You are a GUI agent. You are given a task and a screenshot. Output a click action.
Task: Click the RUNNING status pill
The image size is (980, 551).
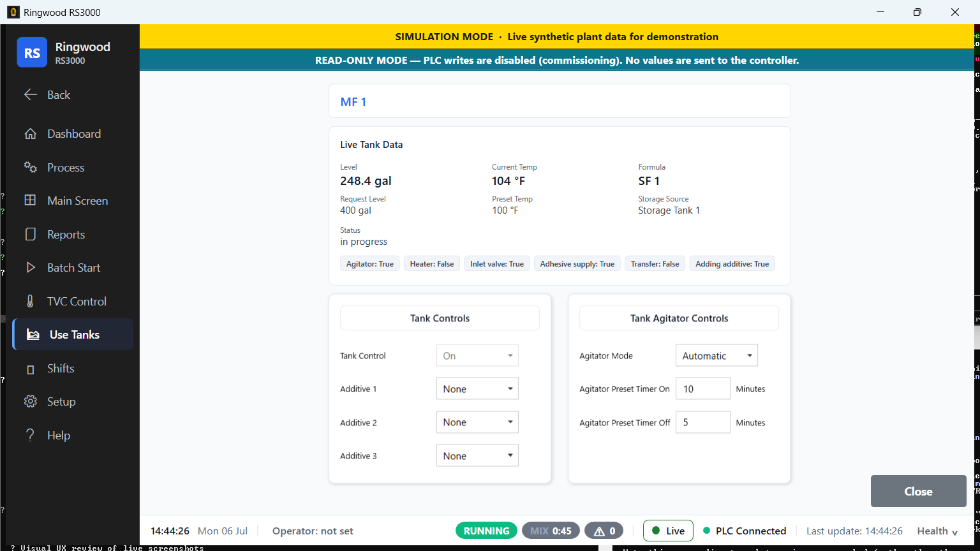(487, 531)
